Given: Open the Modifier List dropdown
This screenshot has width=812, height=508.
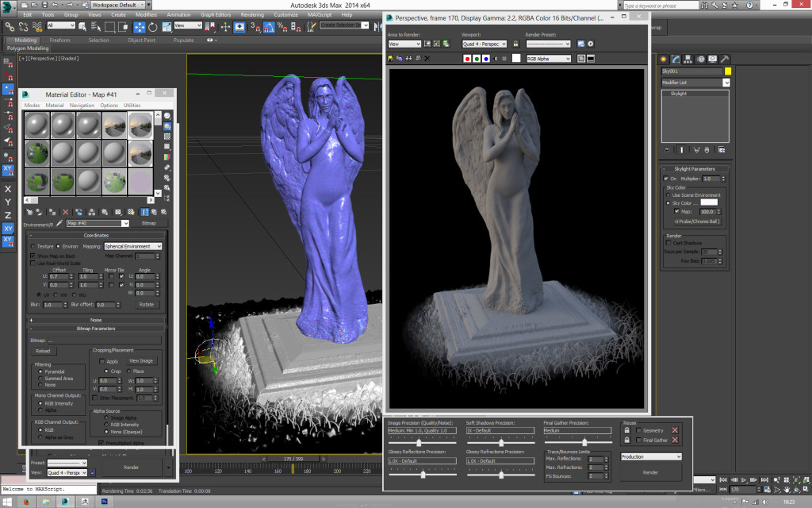Looking at the screenshot, I should tap(695, 83).
